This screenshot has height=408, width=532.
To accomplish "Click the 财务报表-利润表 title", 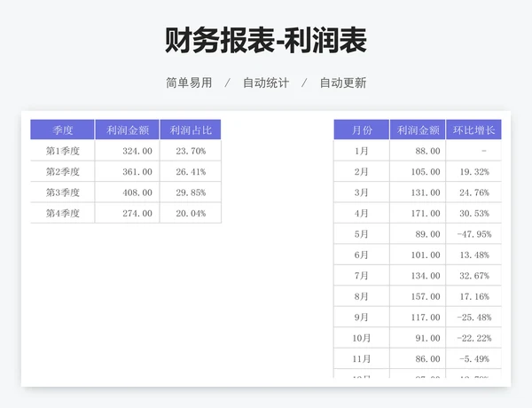I will tap(266, 41).
